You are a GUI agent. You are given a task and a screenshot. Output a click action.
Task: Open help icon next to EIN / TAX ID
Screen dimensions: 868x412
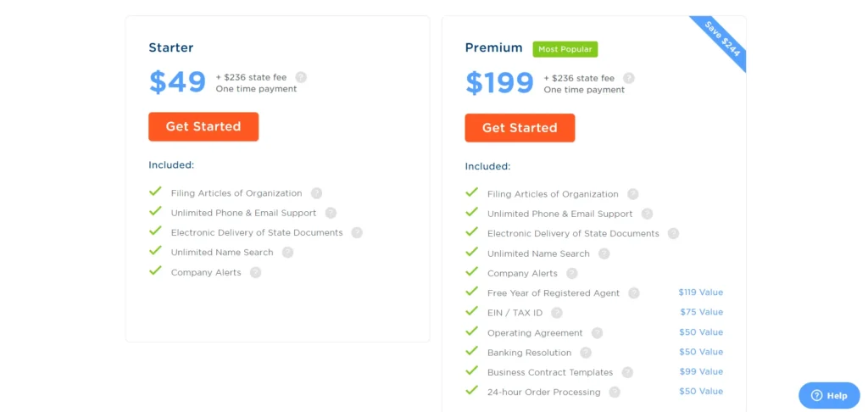[556, 313]
